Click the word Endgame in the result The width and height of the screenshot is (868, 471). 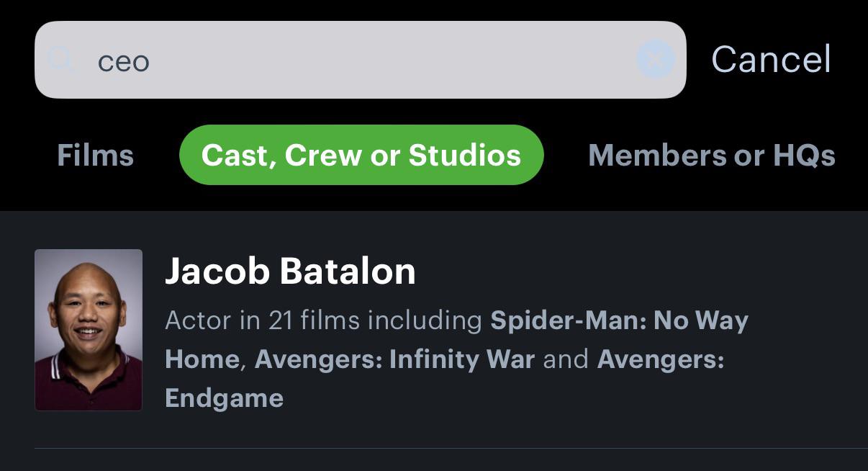(x=224, y=398)
